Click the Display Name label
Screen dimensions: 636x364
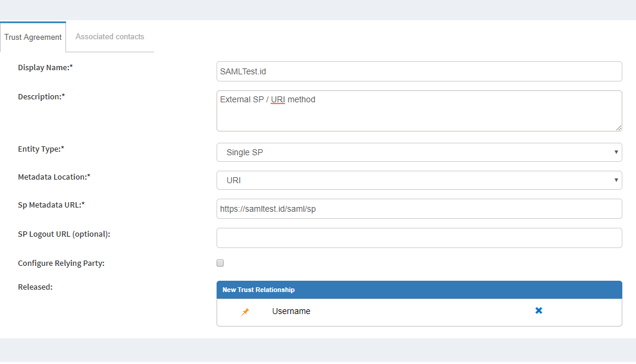[45, 67]
